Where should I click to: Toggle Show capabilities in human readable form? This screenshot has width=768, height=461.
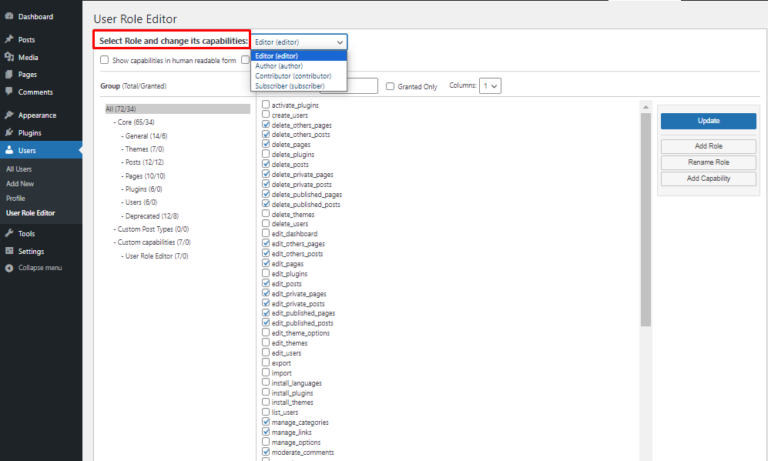tap(104, 61)
